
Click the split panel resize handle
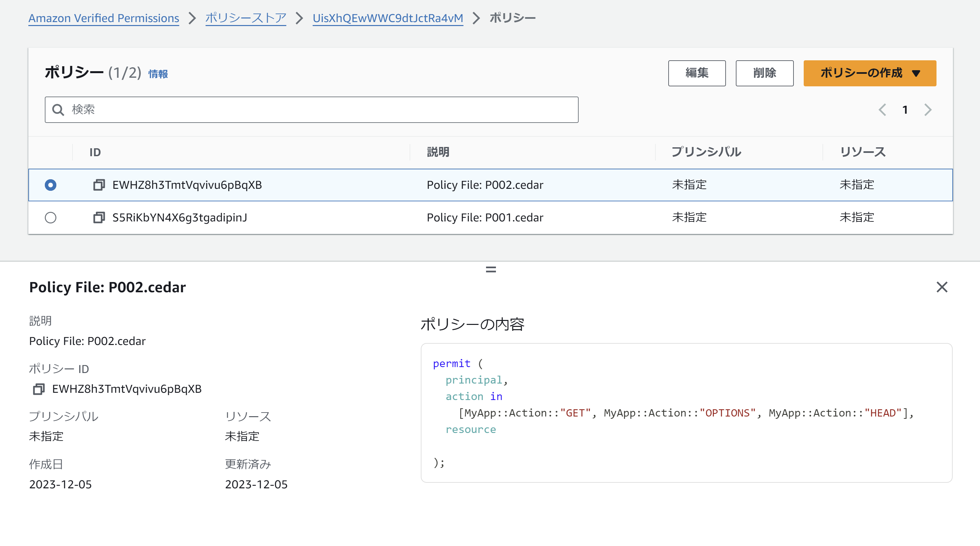pyautogui.click(x=491, y=270)
